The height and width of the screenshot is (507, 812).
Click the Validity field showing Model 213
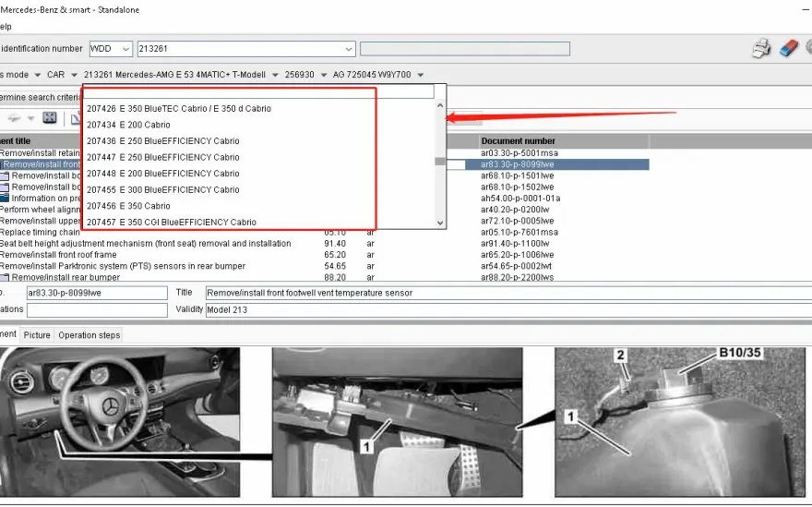click(x=508, y=310)
